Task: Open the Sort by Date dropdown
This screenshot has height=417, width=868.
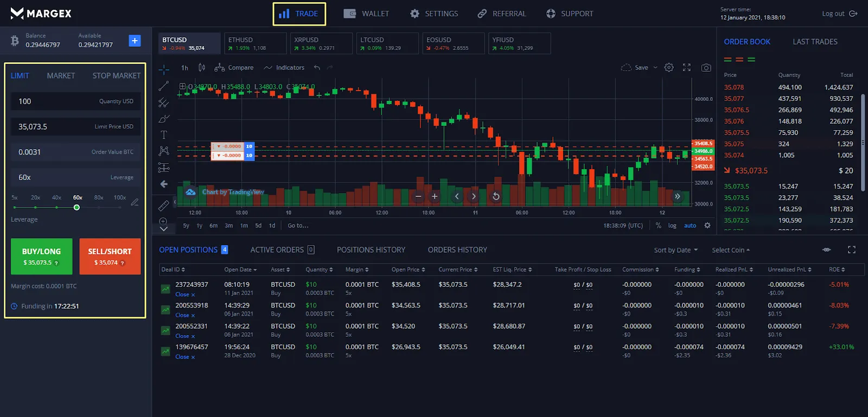Action: click(x=676, y=250)
